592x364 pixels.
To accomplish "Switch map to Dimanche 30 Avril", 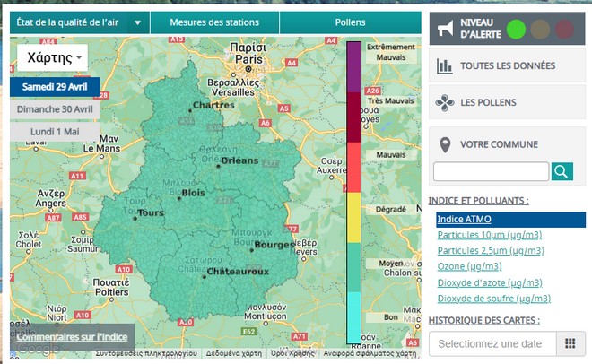I will tap(55, 108).
